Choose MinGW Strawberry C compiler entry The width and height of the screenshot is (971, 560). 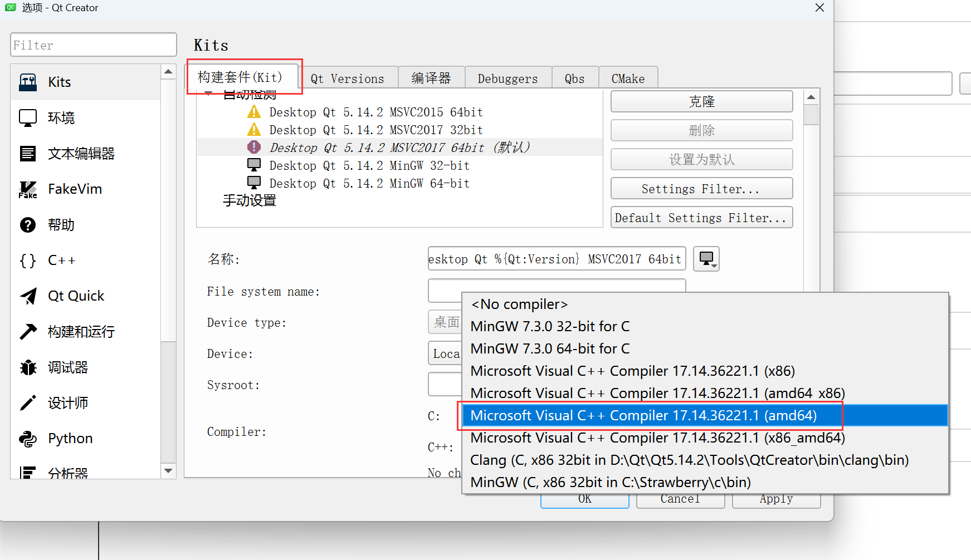tap(705, 482)
